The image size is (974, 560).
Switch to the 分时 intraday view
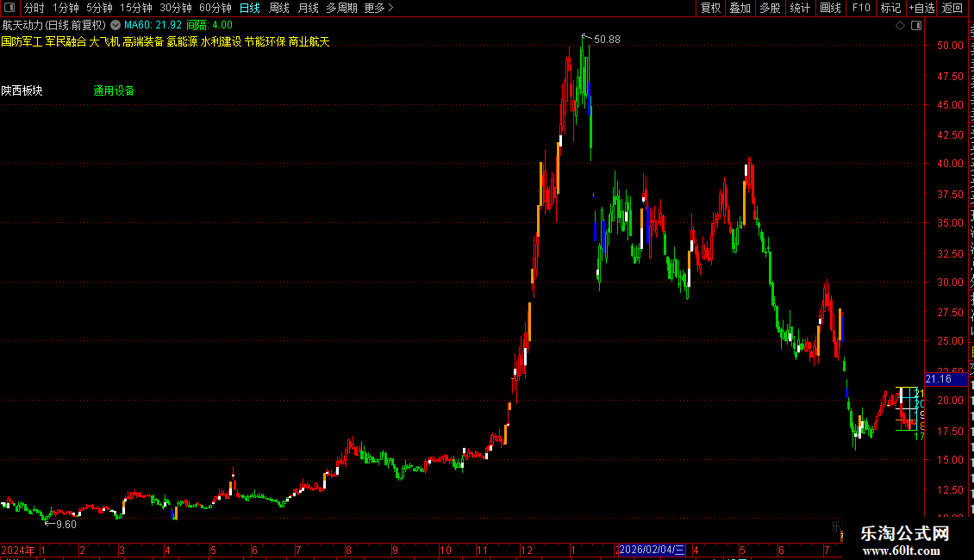[x=34, y=8]
